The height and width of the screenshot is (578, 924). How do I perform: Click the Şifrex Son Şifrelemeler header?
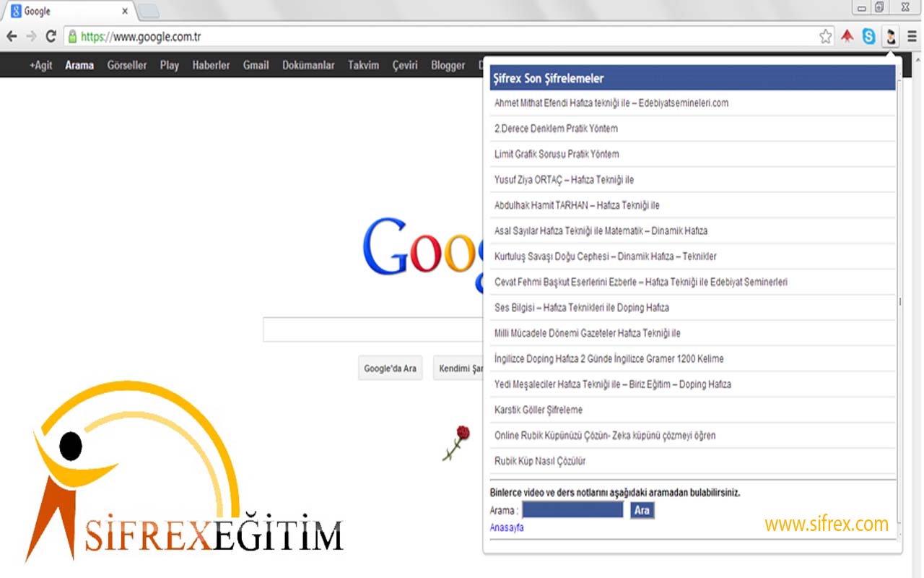click(x=692, y=78)
